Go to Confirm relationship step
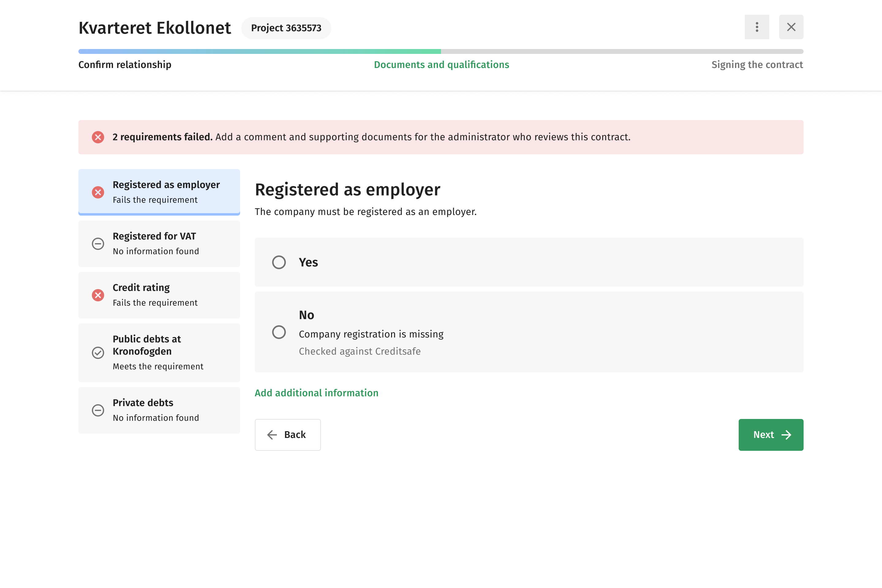The image size is (882, 588). pos(125,65)
